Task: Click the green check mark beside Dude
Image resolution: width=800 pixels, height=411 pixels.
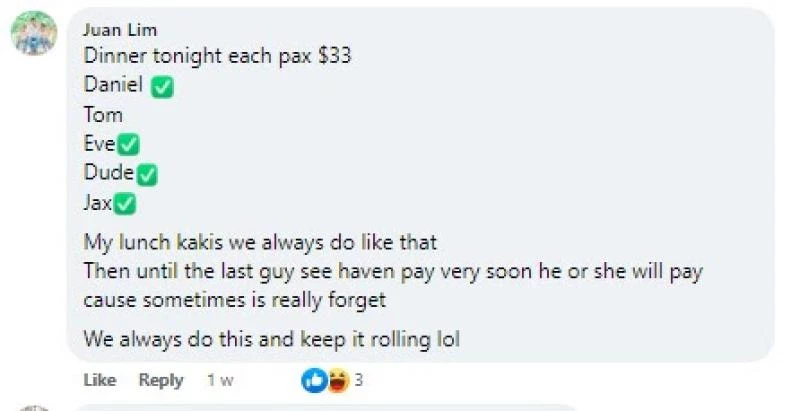Action: click(x=146, y=175)
